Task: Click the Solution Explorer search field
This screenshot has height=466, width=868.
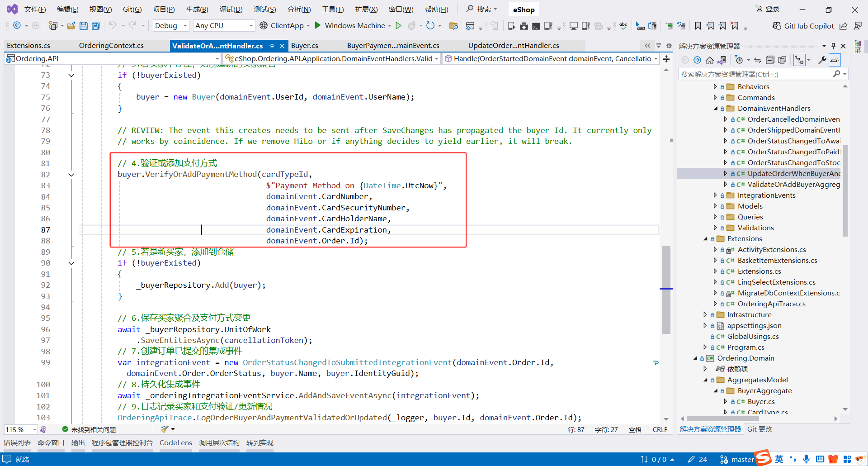Action: [x=756, y=74]
